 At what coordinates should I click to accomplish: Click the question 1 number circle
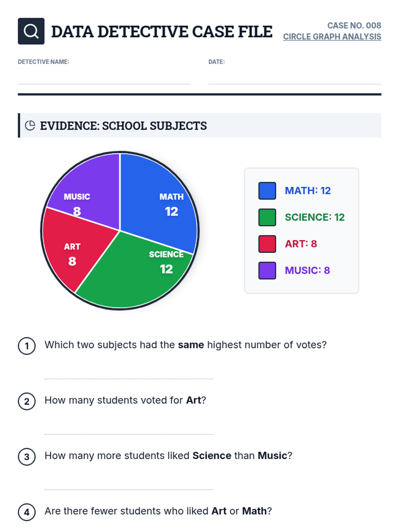coord(27,346)
